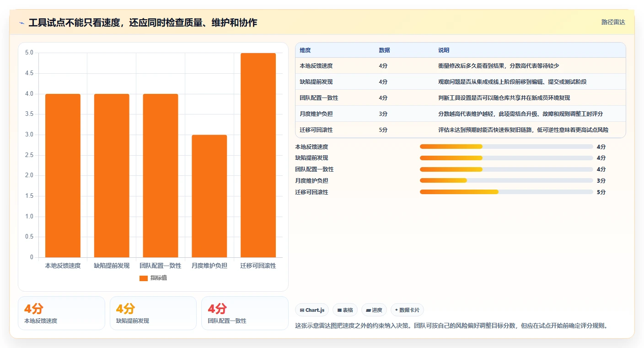This screenshot has width=644, height=348.
Task: Click the description starting with 判断工具设置是否可以
Action: tap(504, 98)
